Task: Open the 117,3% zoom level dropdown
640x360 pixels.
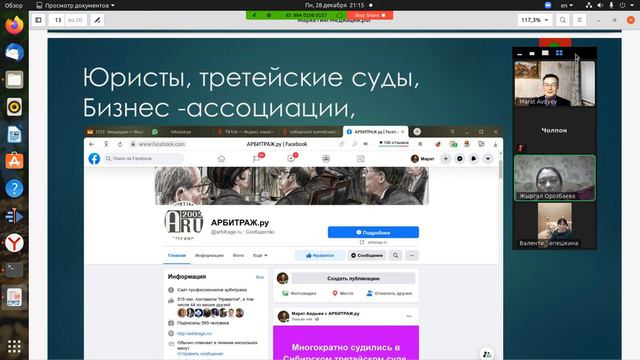Action: pos(535,20)
